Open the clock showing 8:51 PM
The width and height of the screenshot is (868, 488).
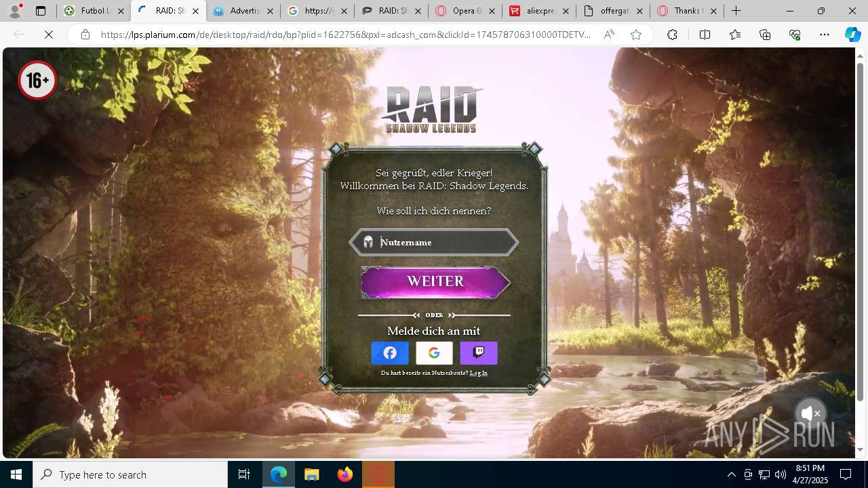tap(810, 474)
